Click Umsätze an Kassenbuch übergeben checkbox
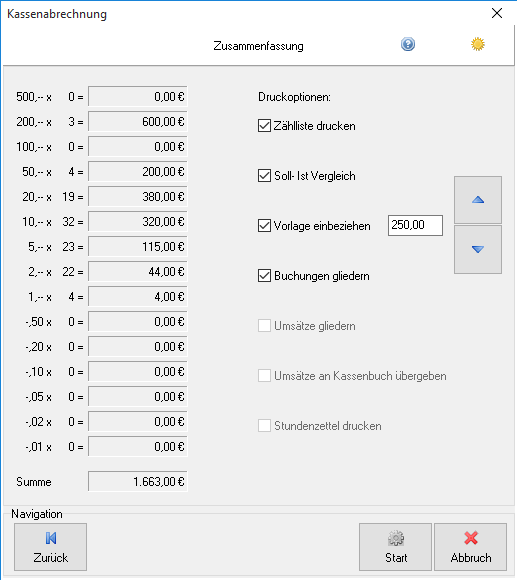 coord(264,376)
